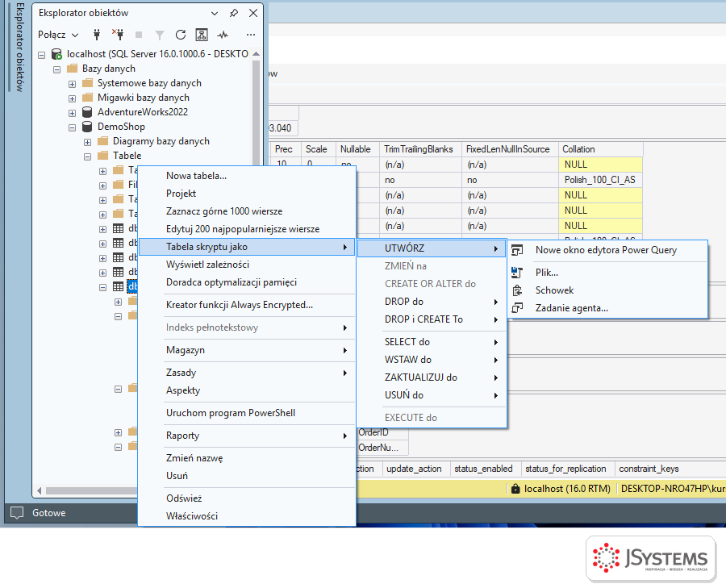Click the Collation column header
The width and height of the screenshot is (726, 588).
tap(600, 149)
